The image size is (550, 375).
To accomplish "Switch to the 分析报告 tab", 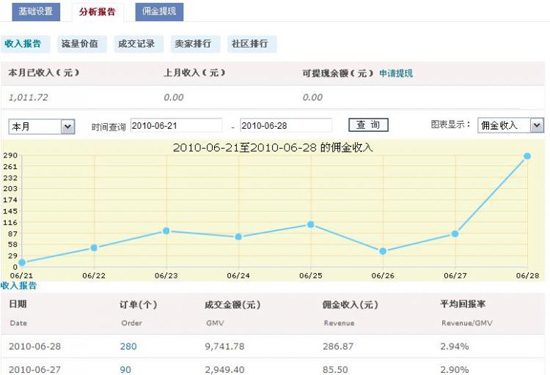I will [97, 12].
